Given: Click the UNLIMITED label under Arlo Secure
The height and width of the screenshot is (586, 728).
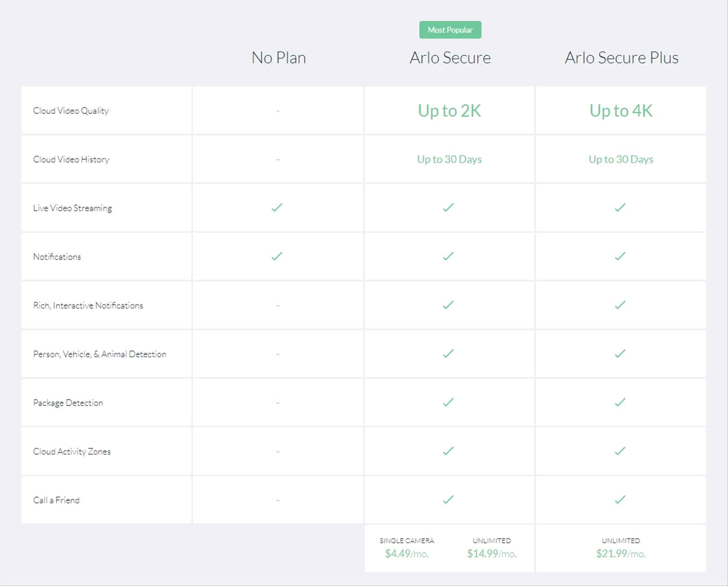Looking at the screenshot, I should [x=492, y=540].
